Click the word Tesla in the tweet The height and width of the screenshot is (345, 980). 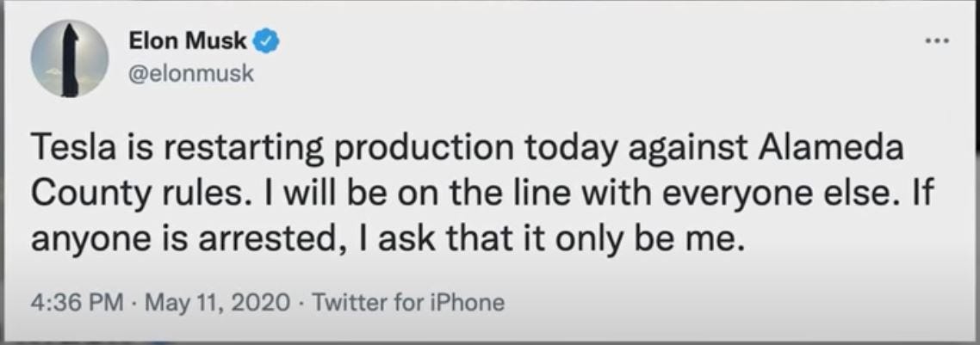[65, 150]
